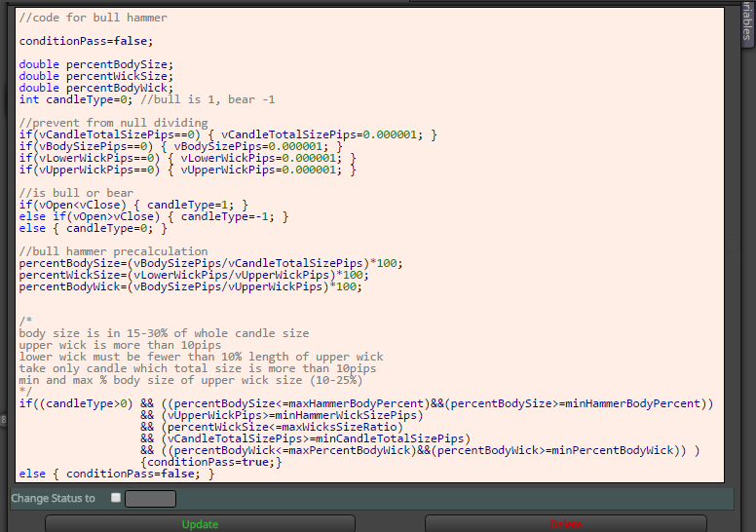
Task: Click the 'else if(vOpen>vClose)' line
Action: [154, 216]
